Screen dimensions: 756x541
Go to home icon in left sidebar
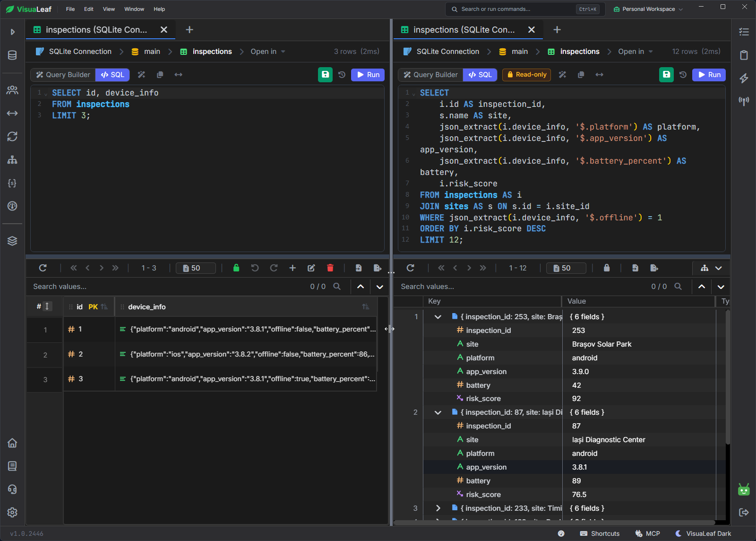(12, 443)
